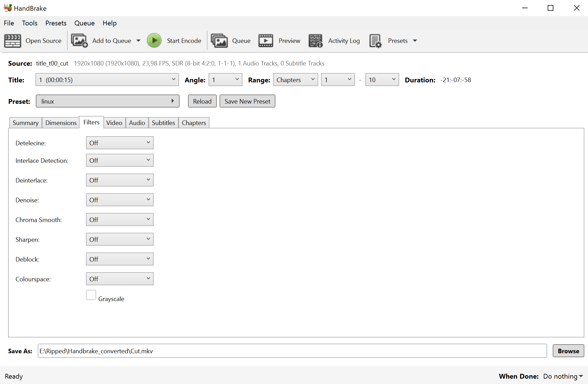Click the Save As file path field
The width and height of the screenshot is (588, 384).
coord(292,351)
